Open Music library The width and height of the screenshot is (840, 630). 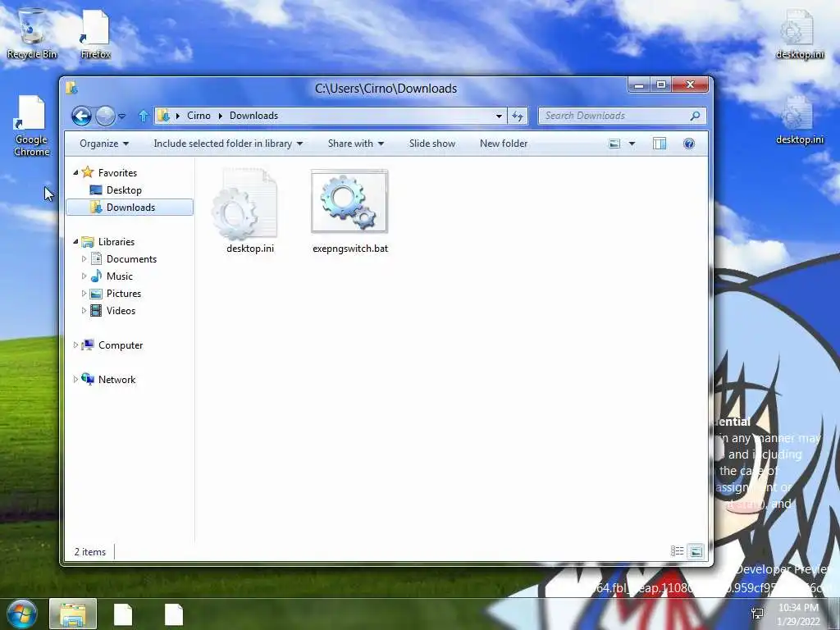[120, 276]
